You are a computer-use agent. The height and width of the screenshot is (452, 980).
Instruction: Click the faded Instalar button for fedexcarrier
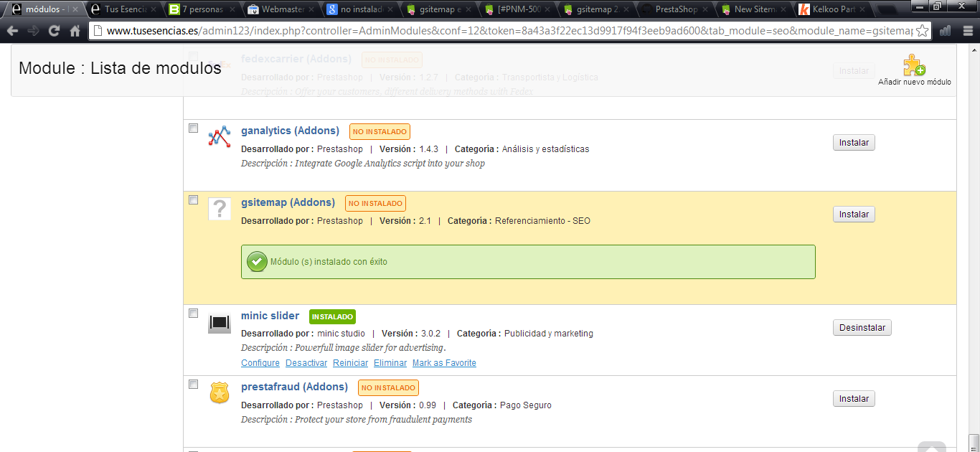[854, 71]
